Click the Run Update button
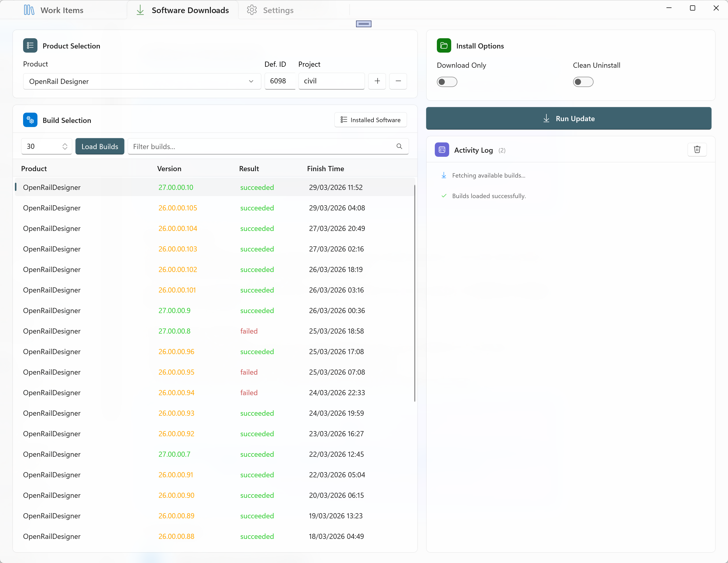 point(568,118)
